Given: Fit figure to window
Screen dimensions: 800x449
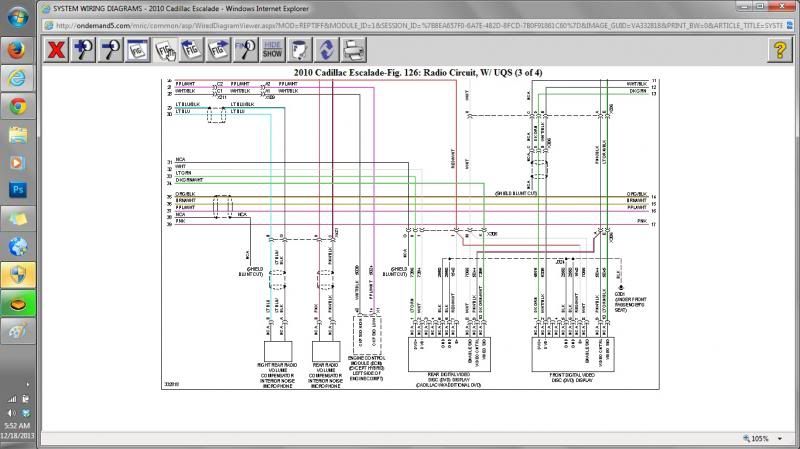Looking at the screenshot, I should (137, 50).
